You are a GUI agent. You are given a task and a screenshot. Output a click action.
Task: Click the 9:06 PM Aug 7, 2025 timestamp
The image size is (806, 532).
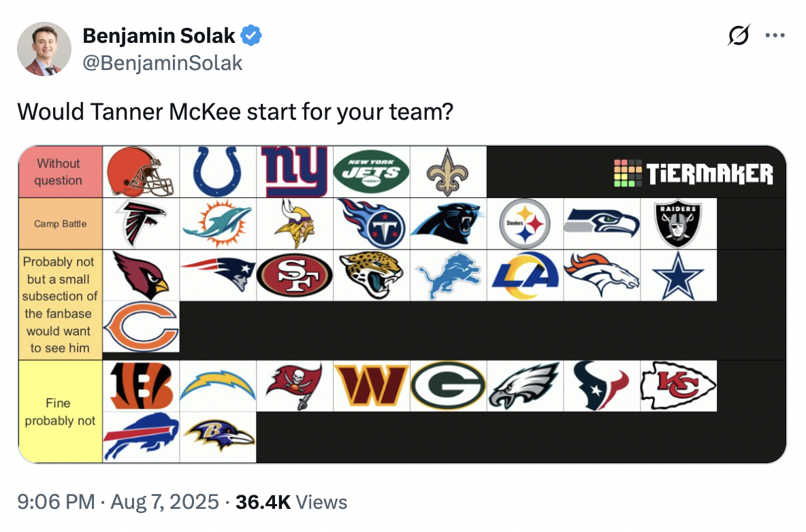[x=118, y=501]
